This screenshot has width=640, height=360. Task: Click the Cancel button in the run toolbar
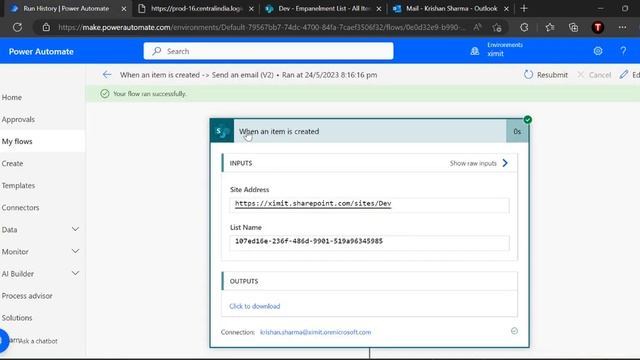pos(594,75)
